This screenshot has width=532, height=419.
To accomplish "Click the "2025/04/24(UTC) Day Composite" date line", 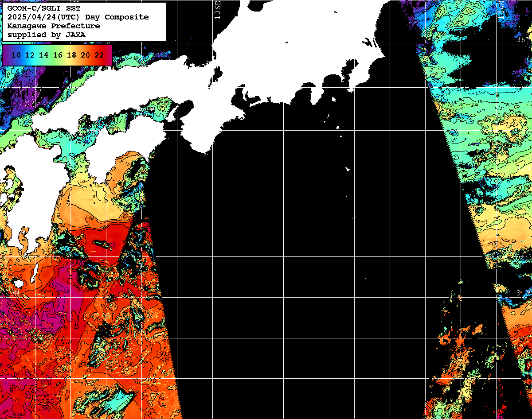I will coord(78,17).
